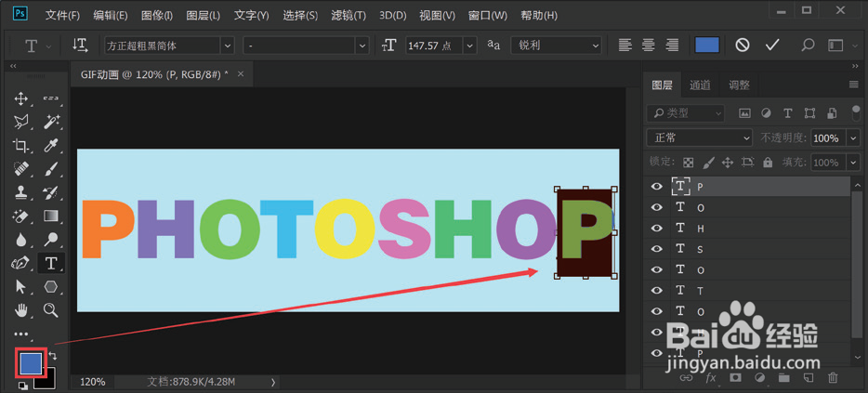Open the blend mode dropdown 正常
The image size is (868, 393).
coord(699,138)
